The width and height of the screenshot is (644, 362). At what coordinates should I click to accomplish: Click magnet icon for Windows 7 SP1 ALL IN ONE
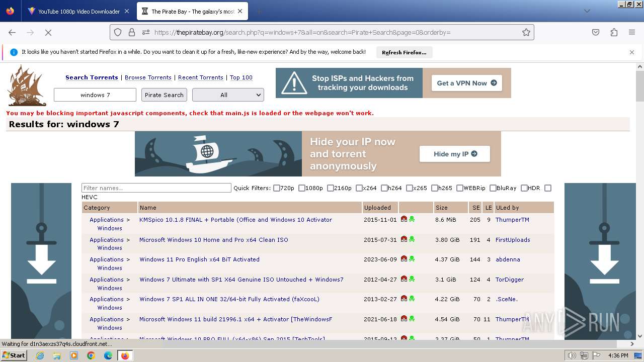click(404, 299)
